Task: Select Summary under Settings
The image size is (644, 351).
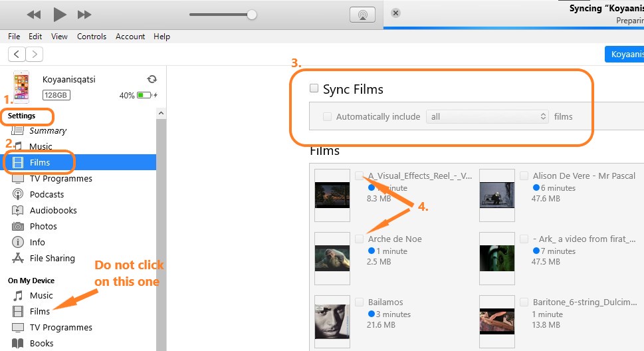Action: pyautogui.click(x=48, y=131)
